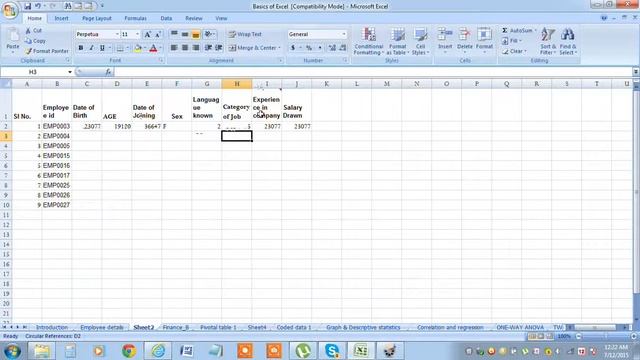
Task: Decrease Decimal places
Action: pyautogui.click(x=343, y=48)
